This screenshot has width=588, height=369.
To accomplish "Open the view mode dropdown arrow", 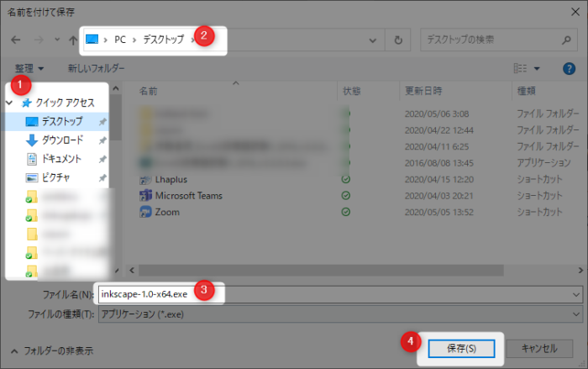I will point(537,68).
